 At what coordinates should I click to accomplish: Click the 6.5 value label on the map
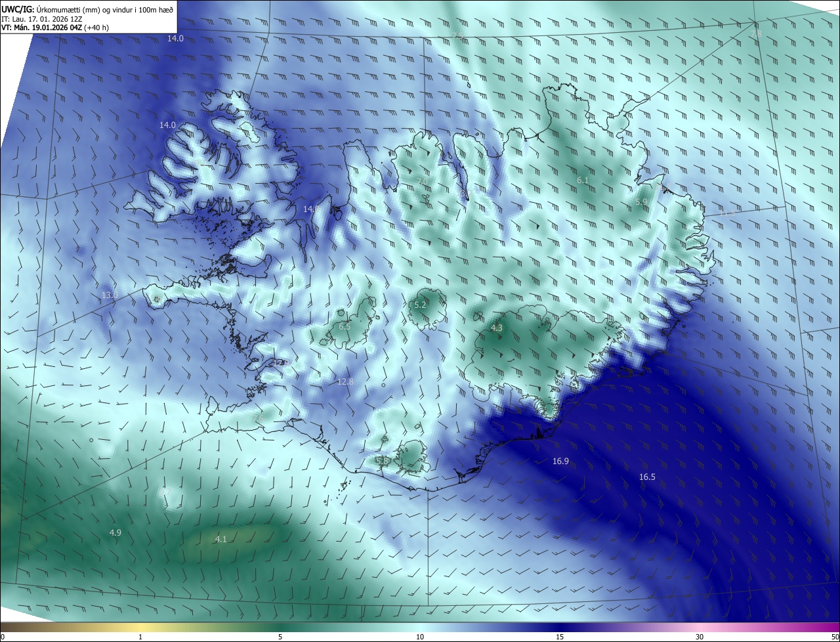(x=345, y=327)
